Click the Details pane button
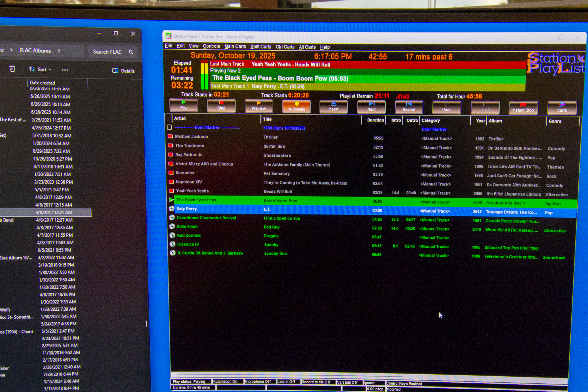 point(123,71)
